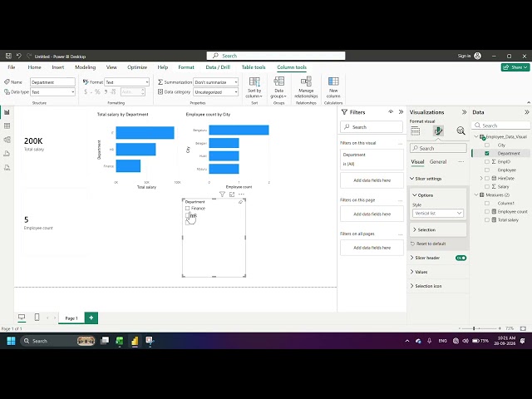Open Sort by column tool
Image resolution: width=532 pixels, height=399 pixels.
[254, 87]
